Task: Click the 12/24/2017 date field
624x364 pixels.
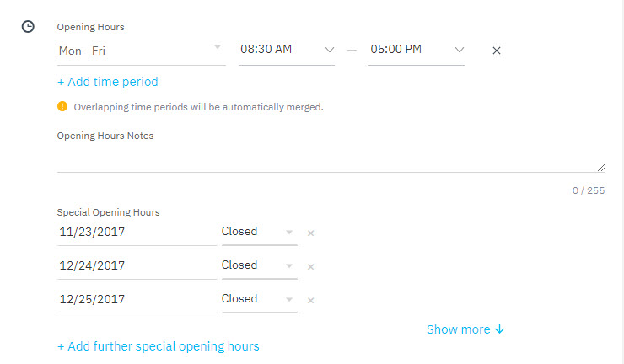Action: pyautogui.click(x=137, y=265)
